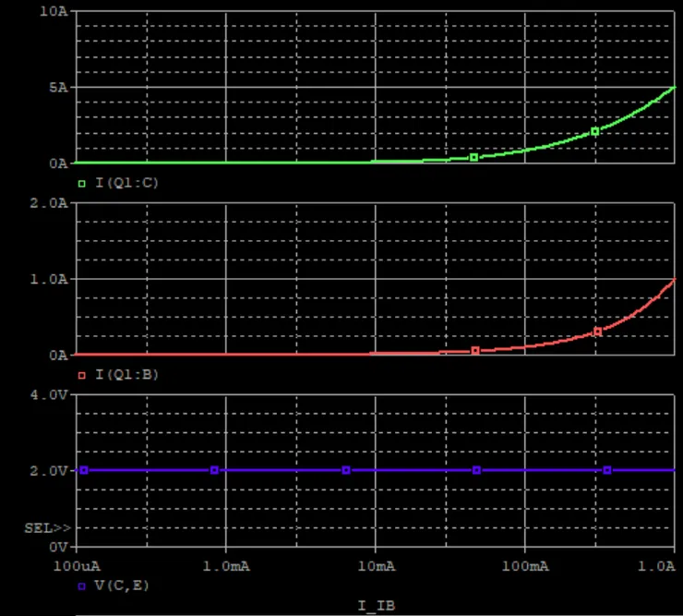This screenshot has width=683, height=616.
Task: Click the blue V(C,E) marker near 300mA
Action: pos(607,470)
